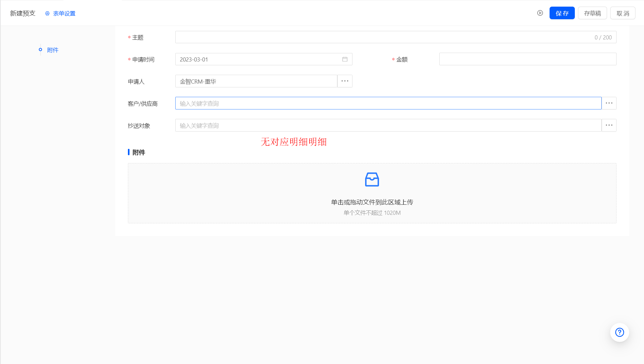Viewport: 644px width, 364px height.
Task: Click the gear icon for form settings
Action: [47, 14]
